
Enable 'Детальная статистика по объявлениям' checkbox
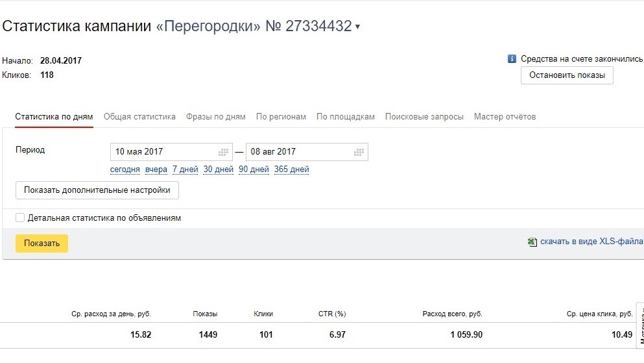coord(20,218)
